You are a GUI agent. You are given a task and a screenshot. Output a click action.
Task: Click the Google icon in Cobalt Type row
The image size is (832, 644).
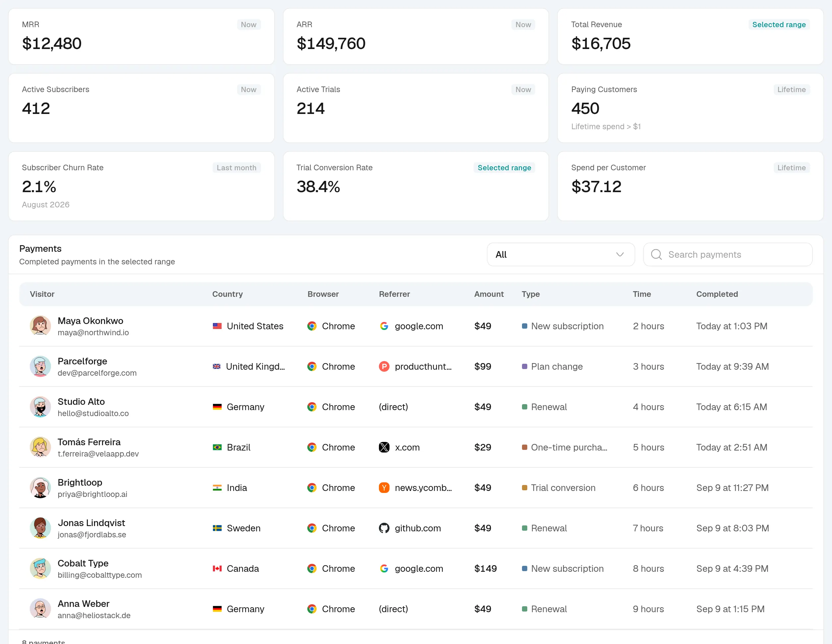point(384,568)
